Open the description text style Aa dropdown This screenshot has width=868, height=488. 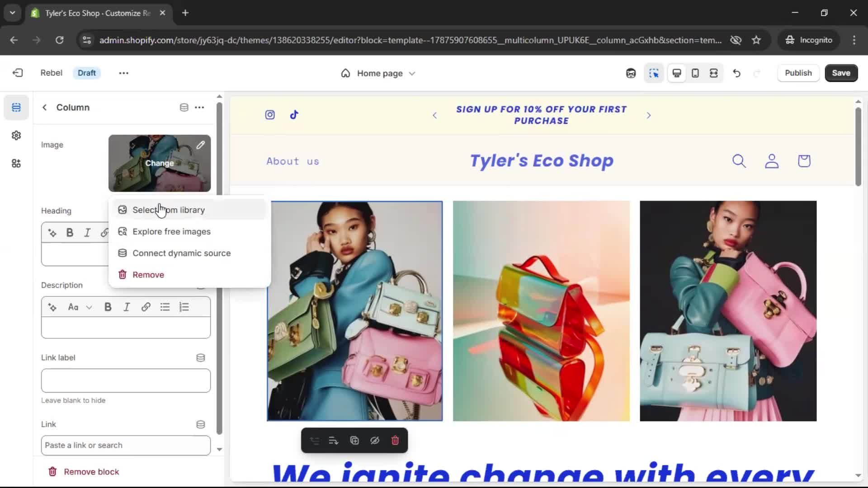pyautogui.click(x=80, y=307)
